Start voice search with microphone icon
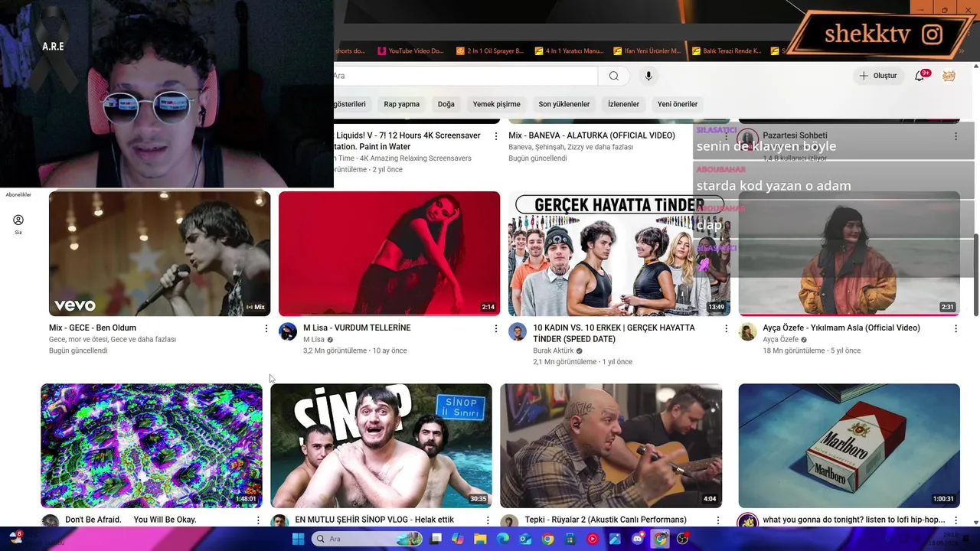 pyautogui.click(x=648, y=76)
